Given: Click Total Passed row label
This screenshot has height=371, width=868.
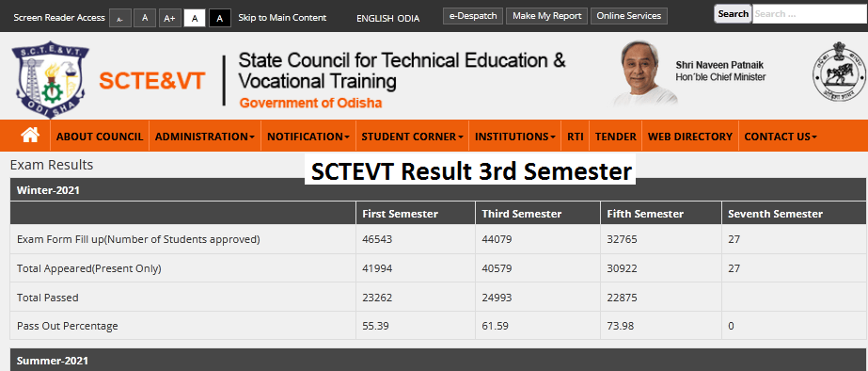Looking at the screenshot, I should [48, 298].
